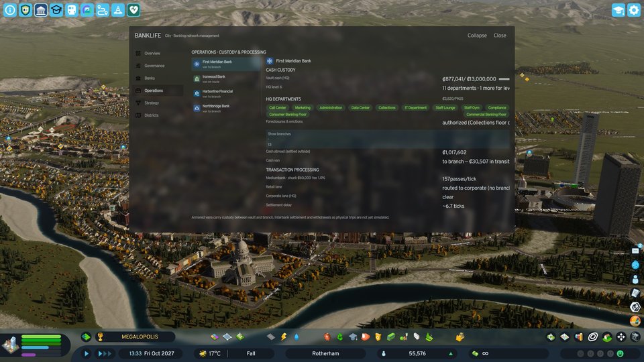
Task: Click the trophy achievements icon
Action: click(100, 337)
